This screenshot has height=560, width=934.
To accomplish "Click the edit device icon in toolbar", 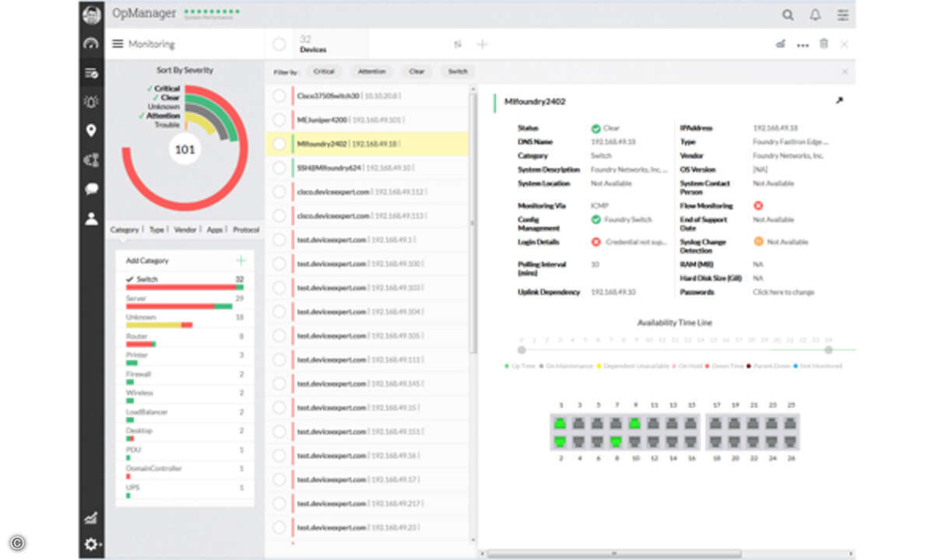I will (x=781, y=44).
